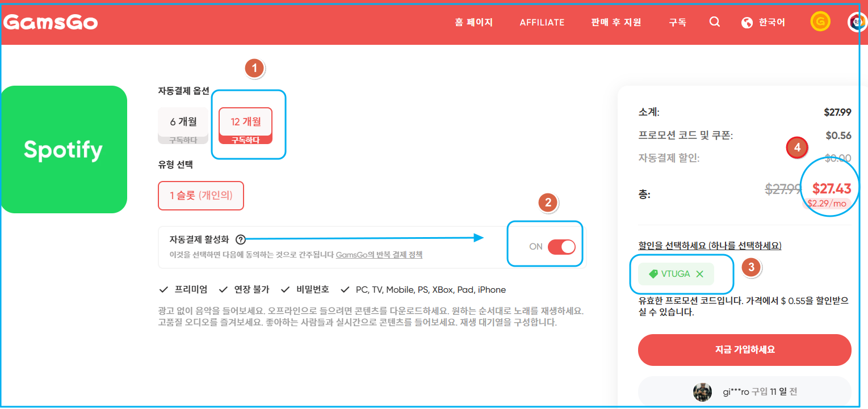
Task: Click the valid promo code message
Action: pos(743,306)
